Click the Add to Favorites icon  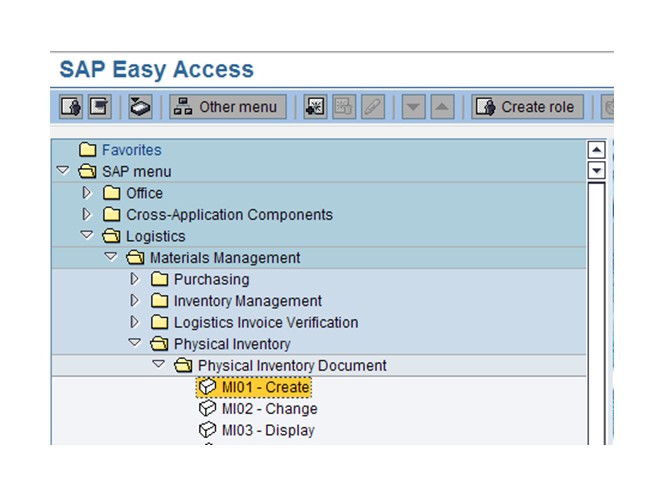tap(315, 107)
